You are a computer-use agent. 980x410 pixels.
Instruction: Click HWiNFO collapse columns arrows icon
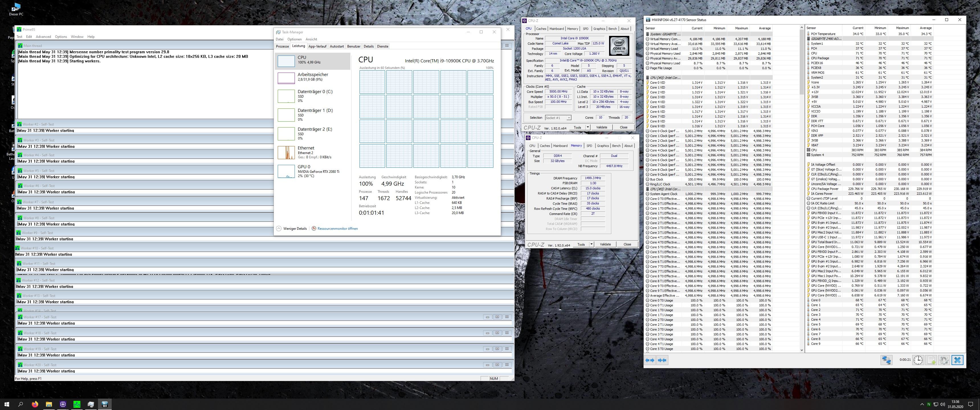pyautogui.click(x=662, y=360)
